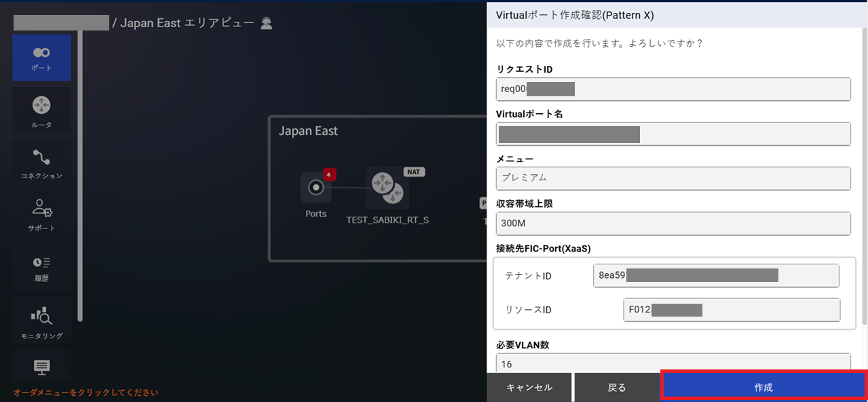
Task: Click the 収容帯域上限 field showing 300M
Action: (x=673, y=224)
